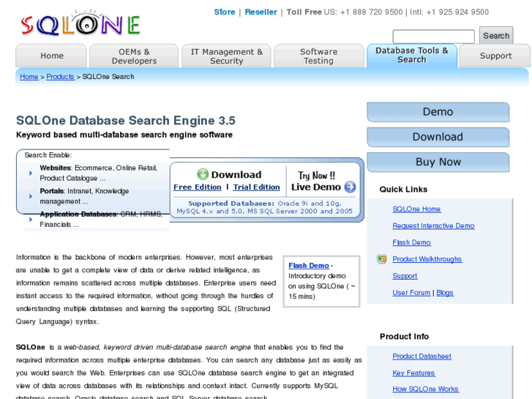The width and height of the screenshot is (532, 399).
Task: Open the Support navigation tab
Action: [x=495, y=56]
